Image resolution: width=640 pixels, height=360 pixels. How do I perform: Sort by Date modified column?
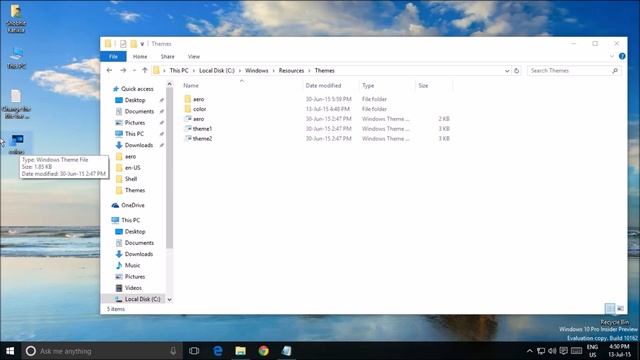[323, 86]
